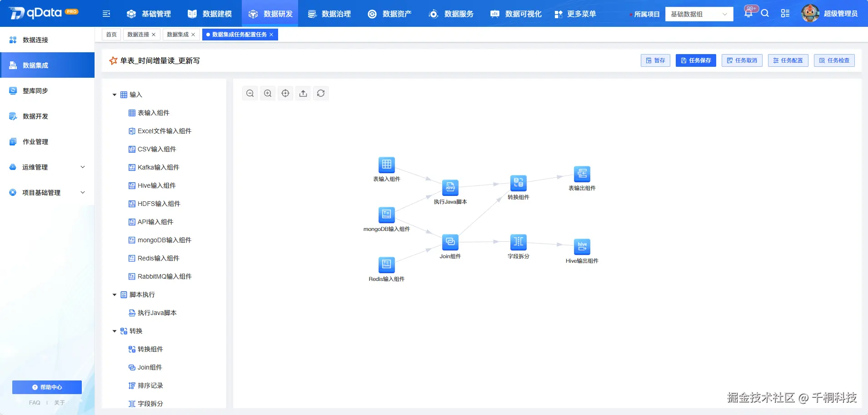
Task: Expand the 运维管理 sidebar menu
Action: pos(47,167)
